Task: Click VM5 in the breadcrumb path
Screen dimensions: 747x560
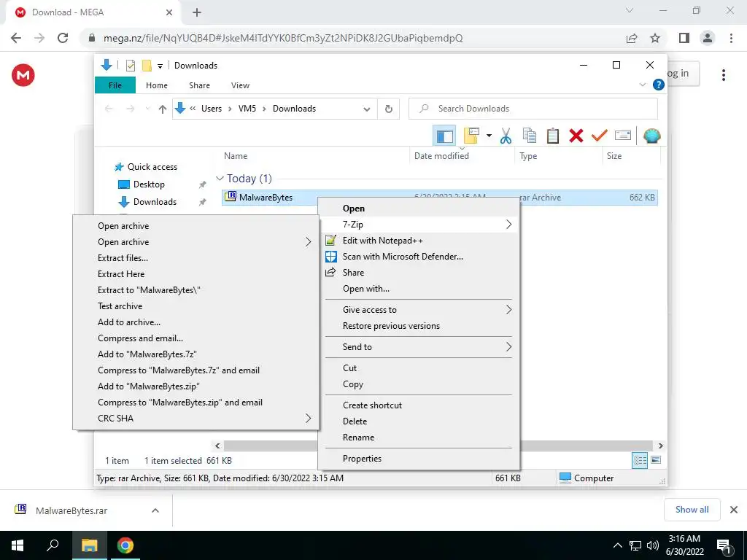Action: click(x=247, y=109)
